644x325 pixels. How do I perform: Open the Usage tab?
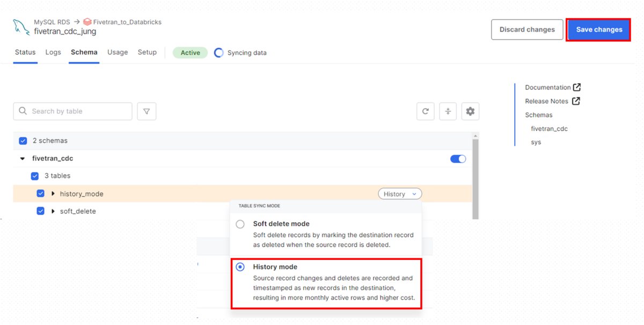tap(118, 53)
